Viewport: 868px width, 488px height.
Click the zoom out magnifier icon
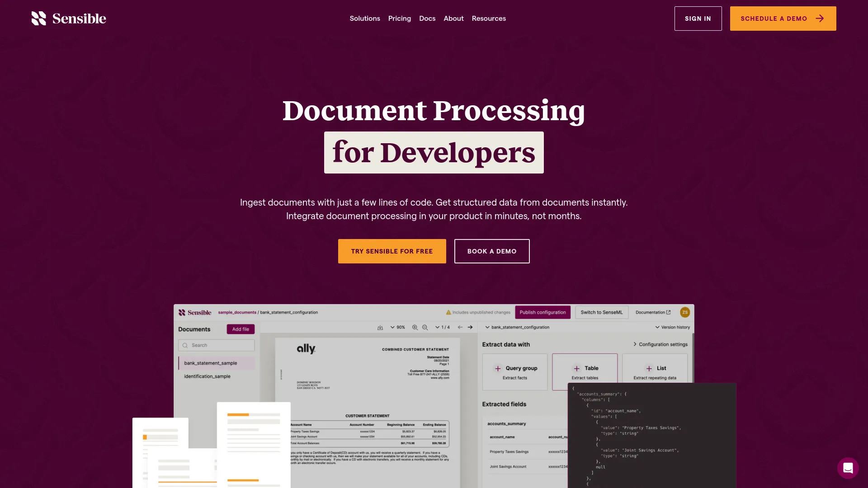coord(425,327)
